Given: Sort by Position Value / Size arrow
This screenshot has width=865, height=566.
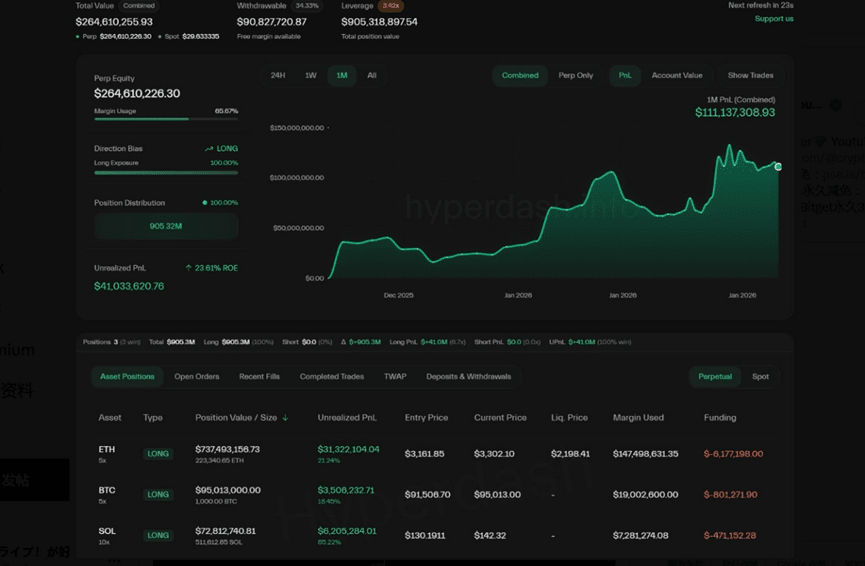Looking at the screenshot, I should (x=286, y=418).
